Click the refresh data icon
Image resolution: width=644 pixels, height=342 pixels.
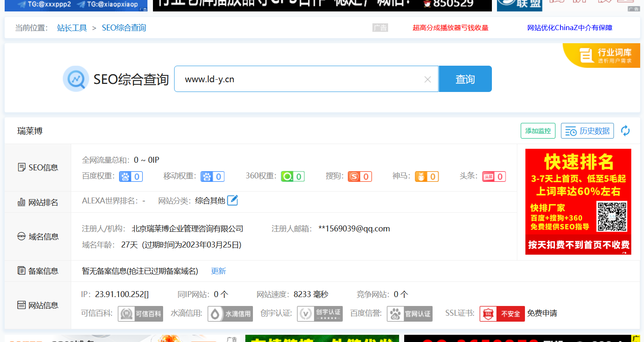click(625, 131)
